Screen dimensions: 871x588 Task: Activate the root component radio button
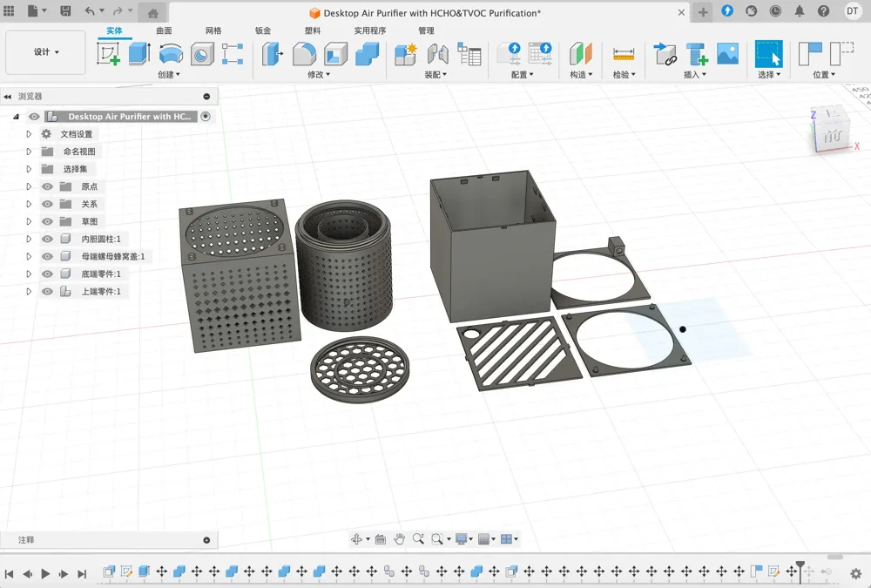click(206, 117)
